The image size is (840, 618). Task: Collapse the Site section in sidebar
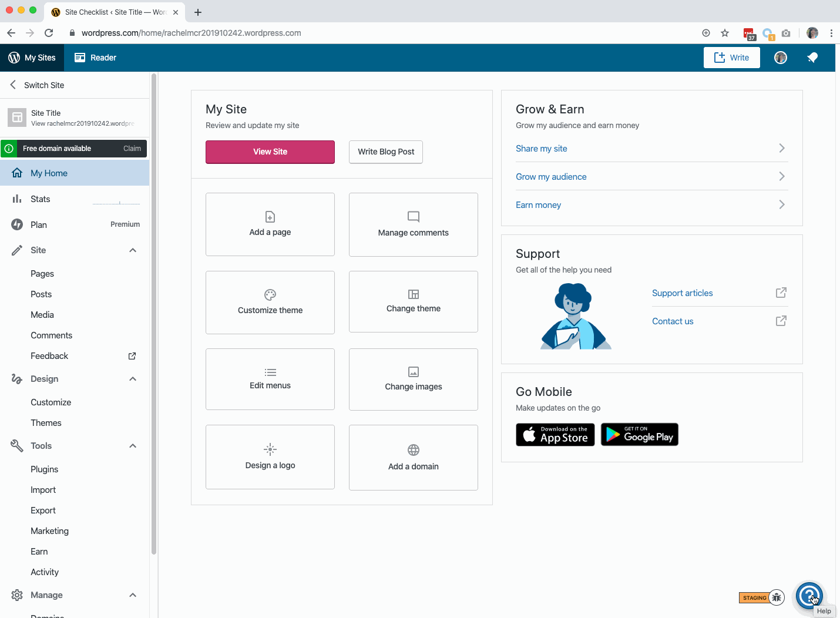click(x=133, y=250)
